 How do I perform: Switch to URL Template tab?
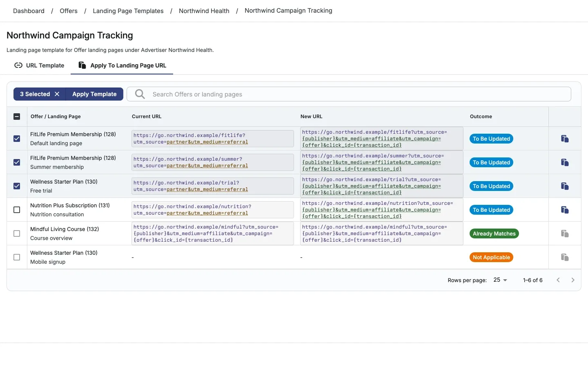[x=39, y=65]
